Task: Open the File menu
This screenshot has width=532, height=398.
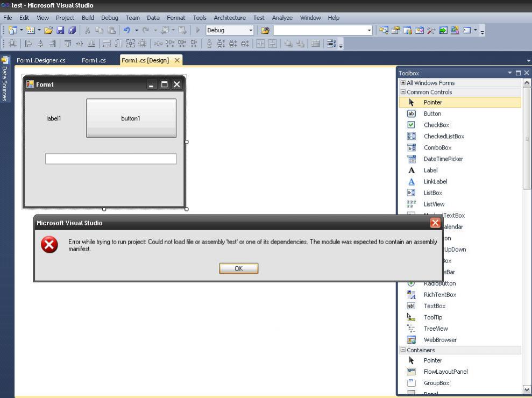Action: point(8,18)
